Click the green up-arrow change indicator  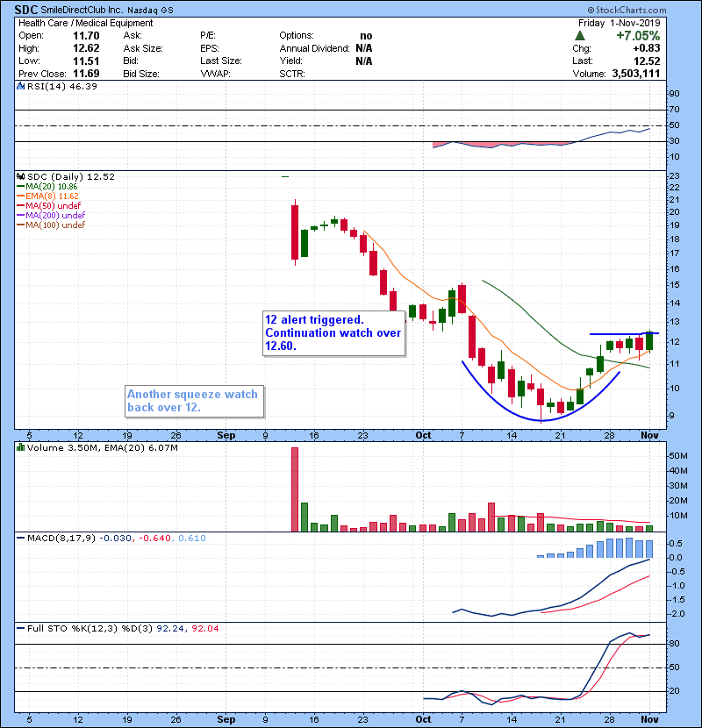pyautogui.click(x=579, y=36)
